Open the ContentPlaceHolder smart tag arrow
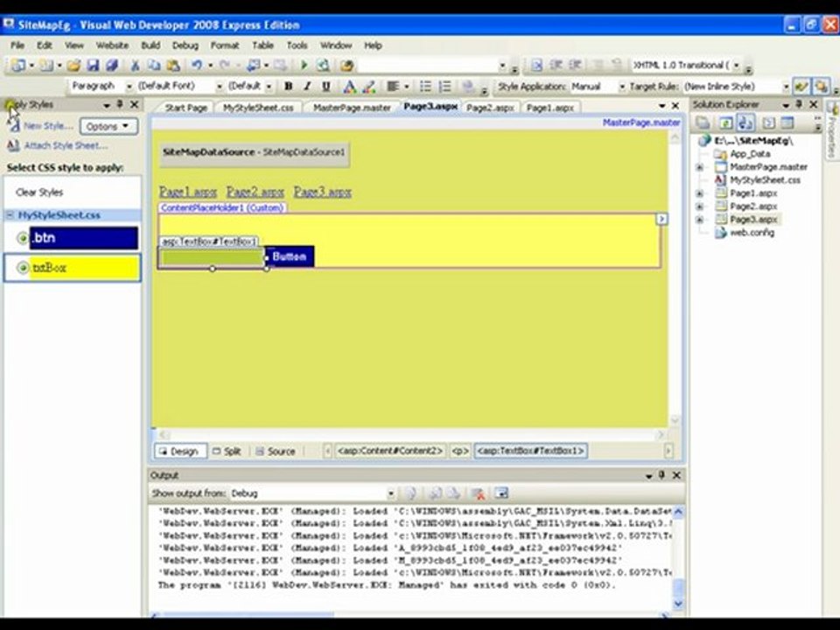 [661, 219]
